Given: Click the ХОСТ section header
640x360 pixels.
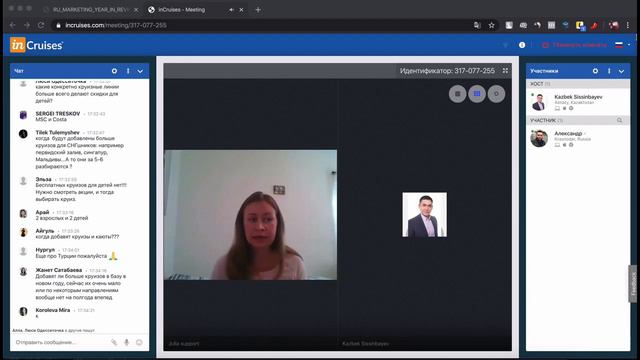Looking at the screenshot, I should [x=578, y=84].
